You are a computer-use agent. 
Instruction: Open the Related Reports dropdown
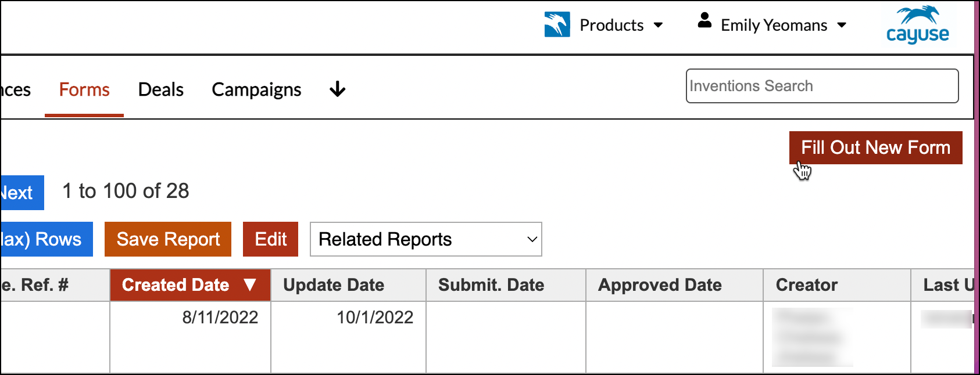point(426,239)
